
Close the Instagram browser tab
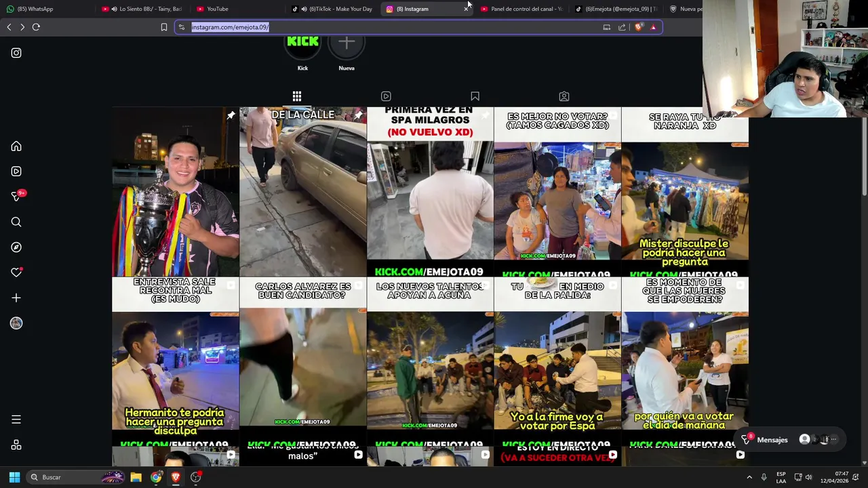point(466,9)
